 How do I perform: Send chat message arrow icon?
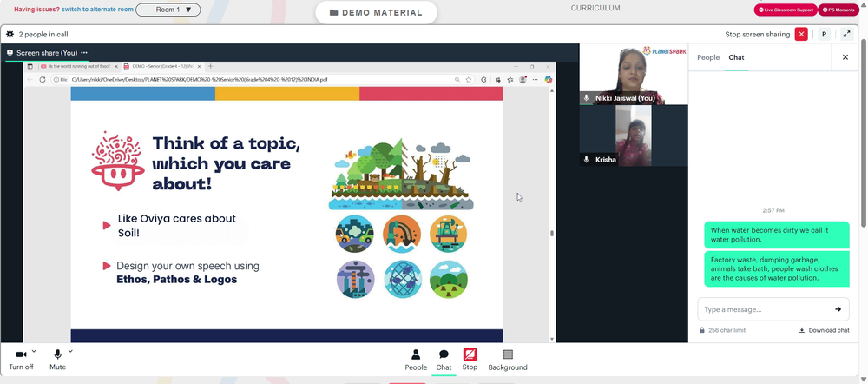coord(838,309)
